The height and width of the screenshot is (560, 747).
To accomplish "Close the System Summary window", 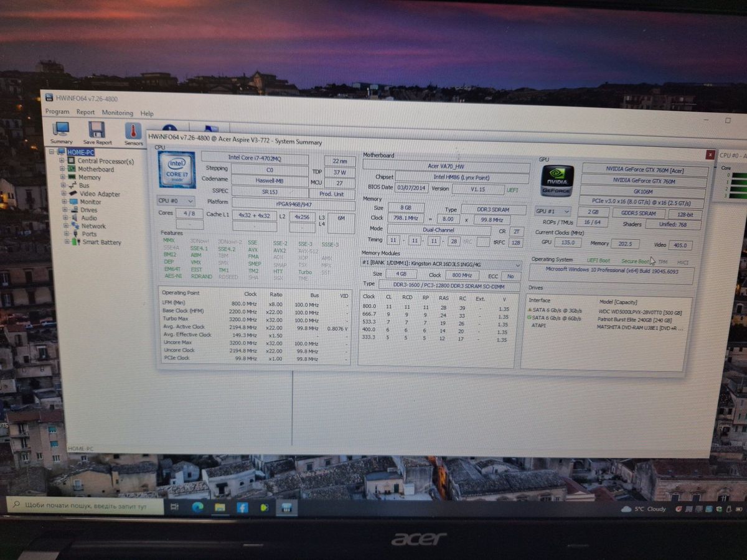I will [710, 155].
